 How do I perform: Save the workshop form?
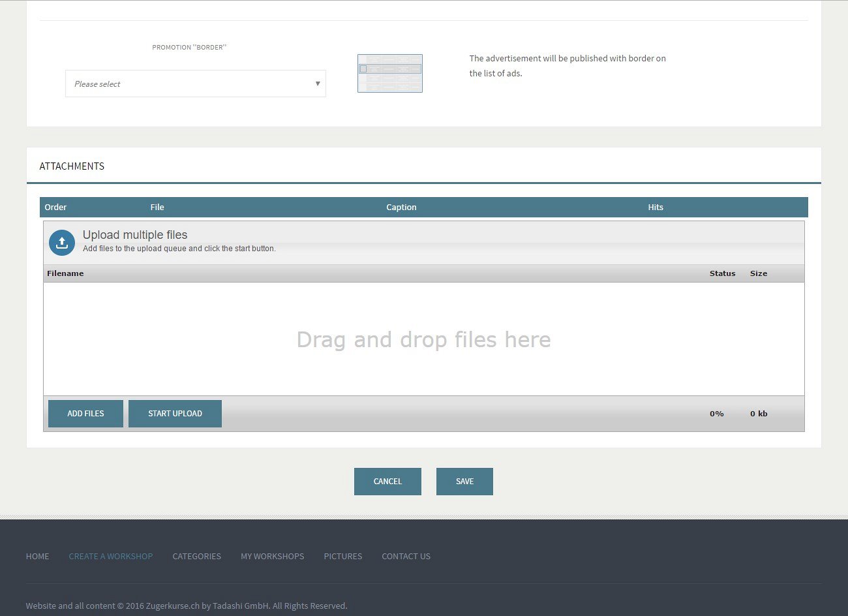tap(464, 482)
